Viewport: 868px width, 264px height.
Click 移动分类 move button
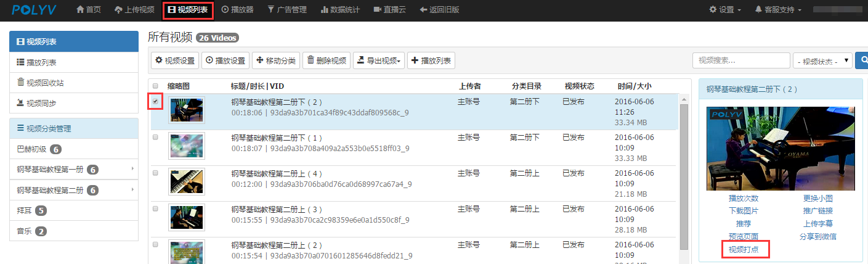275,60
